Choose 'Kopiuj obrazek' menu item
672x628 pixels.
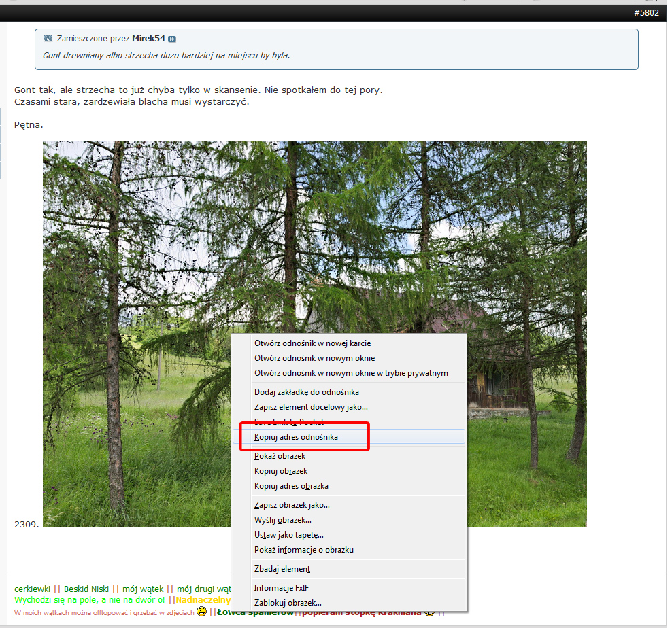coord(281,471)
